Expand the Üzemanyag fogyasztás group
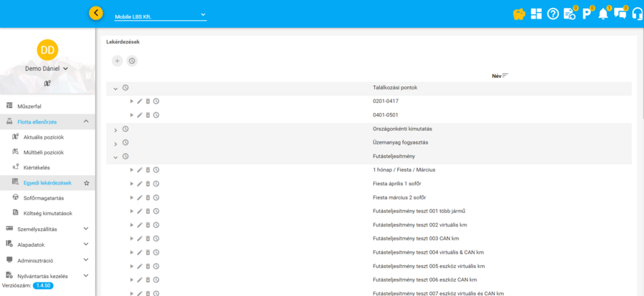Image resolution: width=644 pixels, height=296 pixels. click(x=115, y=143)
